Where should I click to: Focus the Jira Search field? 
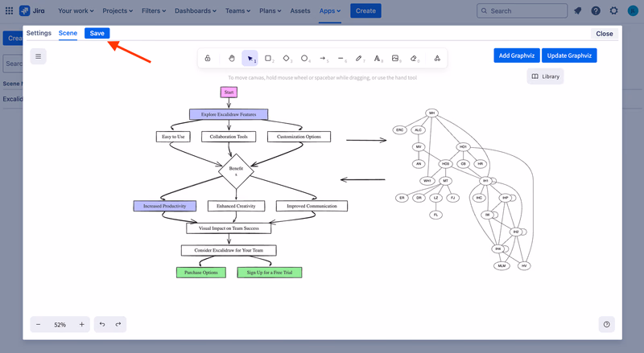point(522,10)
